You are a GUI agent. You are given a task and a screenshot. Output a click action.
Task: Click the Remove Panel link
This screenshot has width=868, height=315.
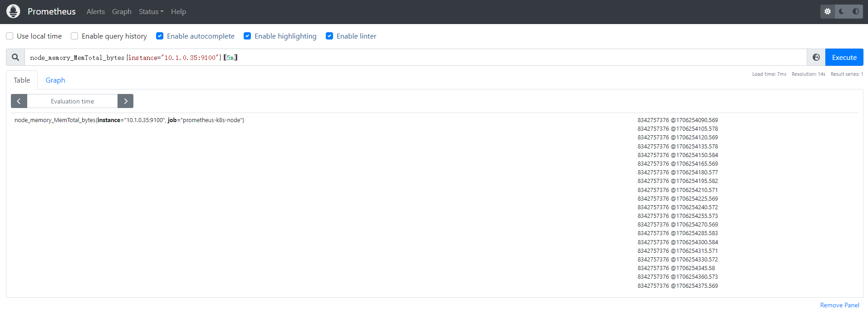click(839, 305)
